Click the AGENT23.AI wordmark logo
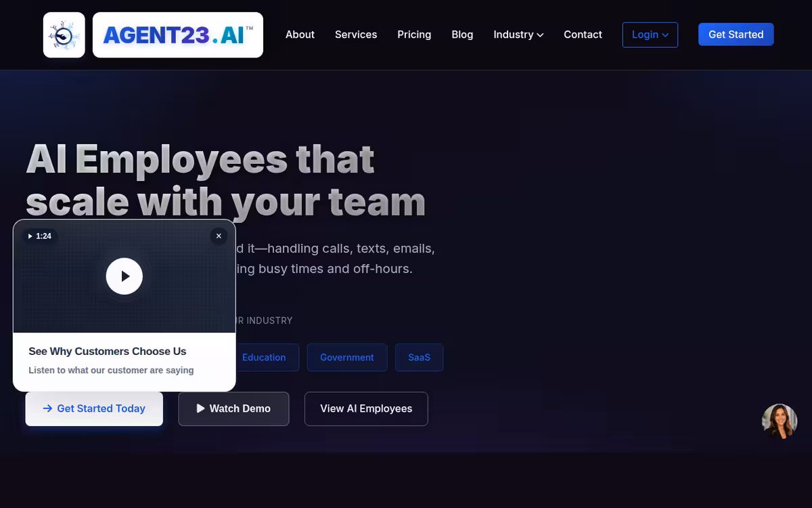Image resolution: width=812 pixels, height=508 pixels. [178, 35]
